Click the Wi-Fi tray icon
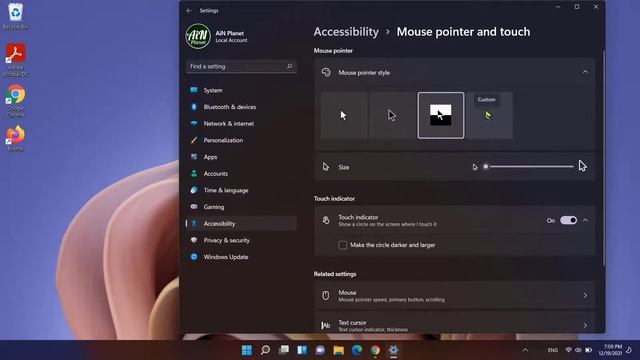Image resolution: width=640 pixels, height=360 pixels. click(x=568, y=350)
